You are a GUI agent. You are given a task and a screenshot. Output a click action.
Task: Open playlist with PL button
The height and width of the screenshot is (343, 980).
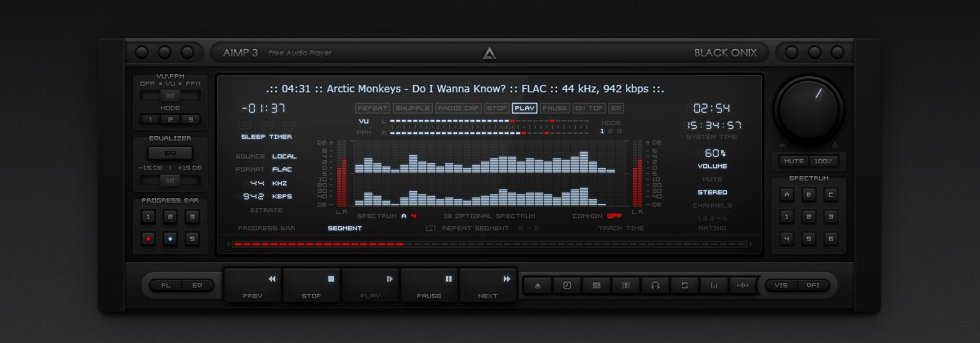point(166,285)
